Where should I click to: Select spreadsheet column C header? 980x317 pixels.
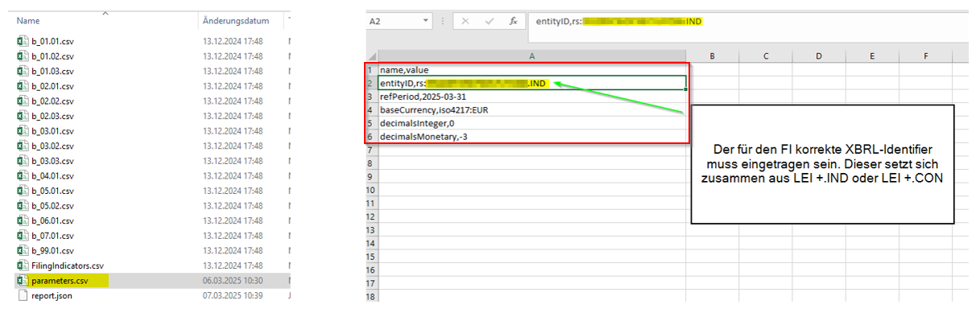[x=766, y=56]
